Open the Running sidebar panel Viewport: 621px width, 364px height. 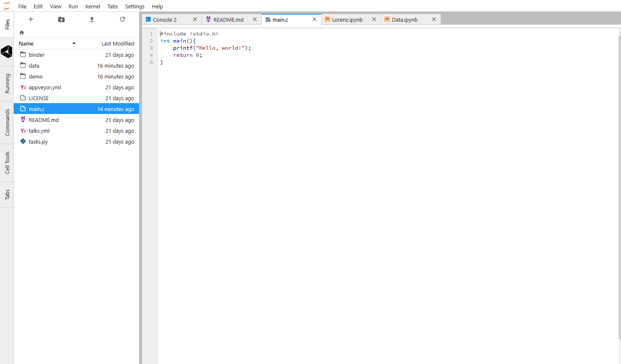coord(7,83)
